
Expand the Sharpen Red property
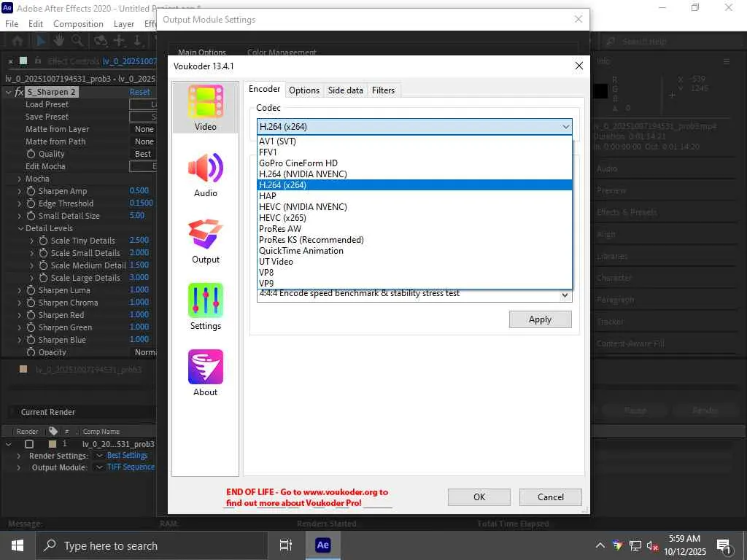(20, 315)
